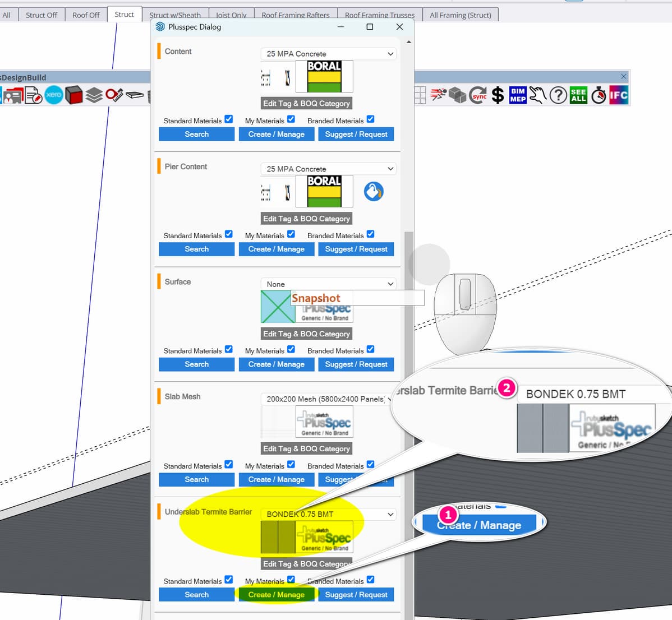Click Search in the Content section
Viewport: 672px width, 620px height.
(197, 134)
